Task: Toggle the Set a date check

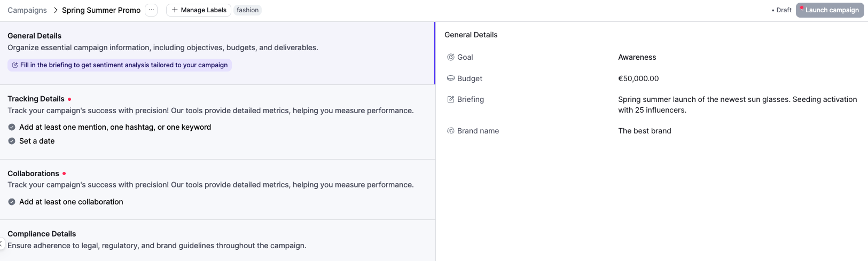Action: 12,141
